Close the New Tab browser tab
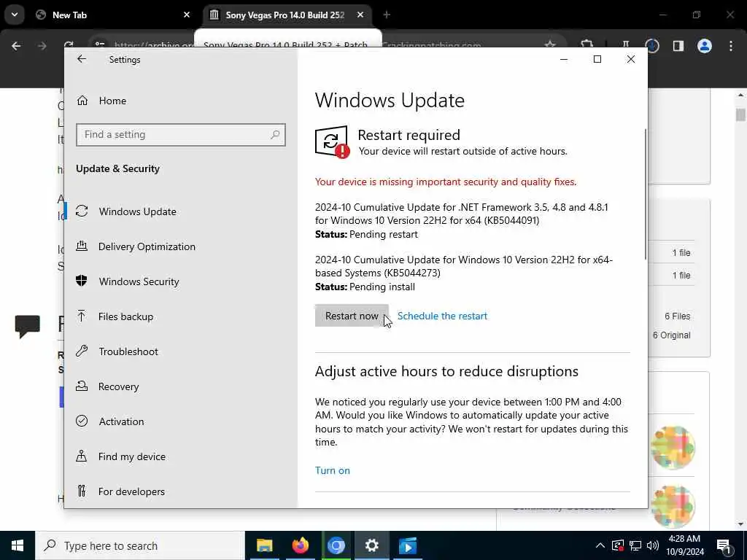 tap(187, 15)
